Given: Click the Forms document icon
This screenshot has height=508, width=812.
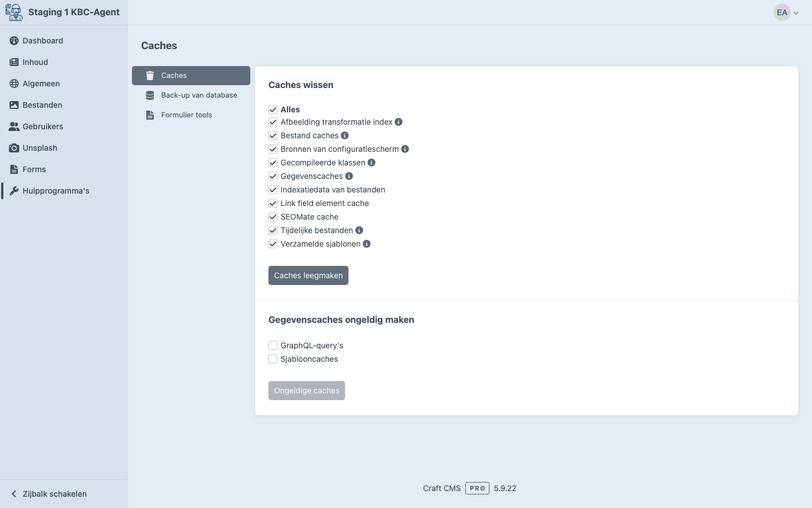Looking at the screenshot, I should pos(14,169).
